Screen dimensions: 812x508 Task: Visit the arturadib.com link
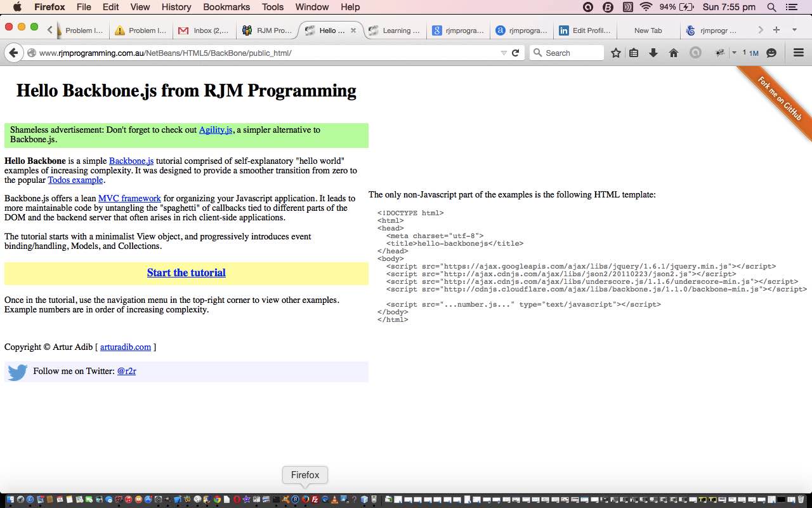(126, 347)
